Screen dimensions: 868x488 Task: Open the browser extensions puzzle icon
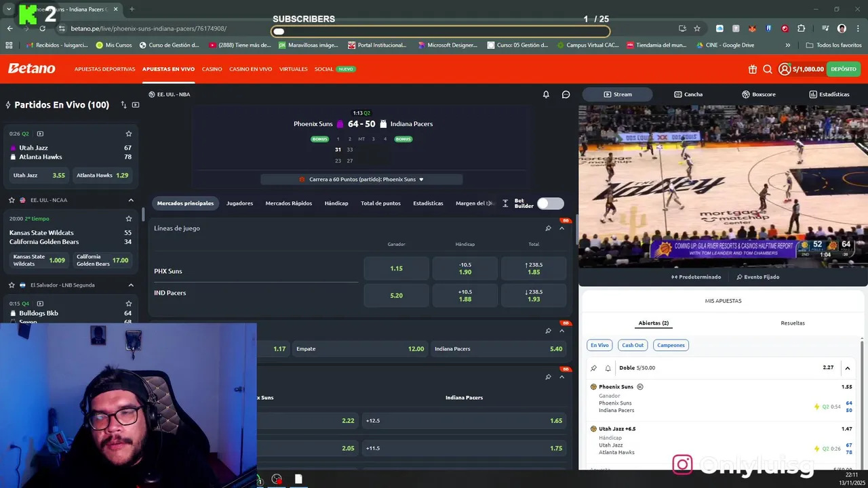pos(801,28)
